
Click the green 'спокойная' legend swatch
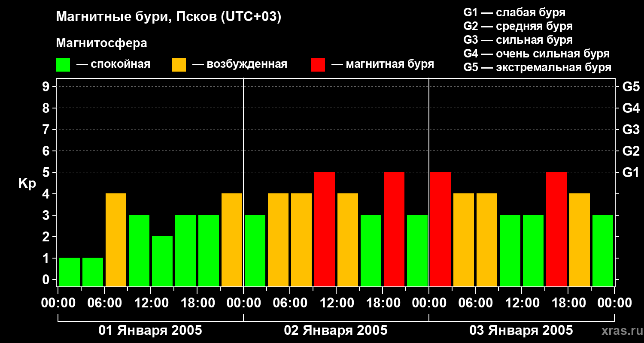(63, 65)
